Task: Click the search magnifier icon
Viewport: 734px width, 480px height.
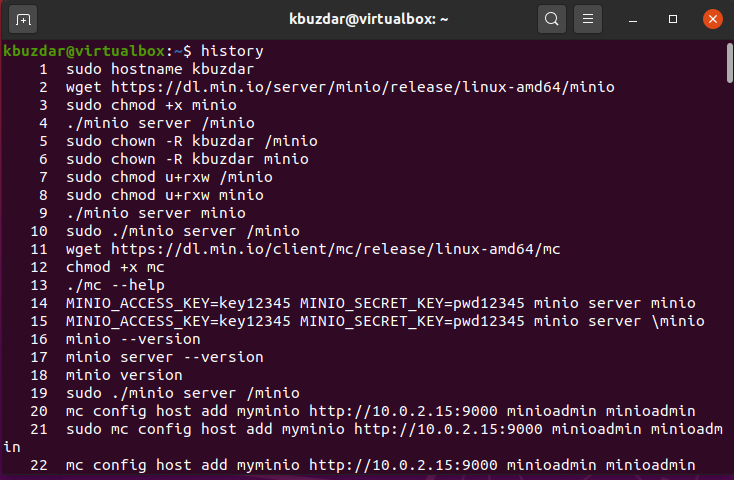Action: tap(551, 19)
